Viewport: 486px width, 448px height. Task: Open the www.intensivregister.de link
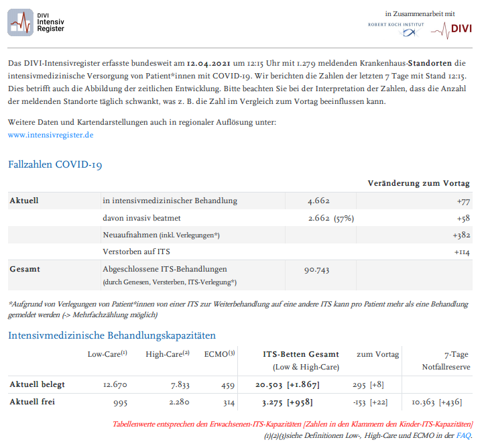click(x=50, y=135)
